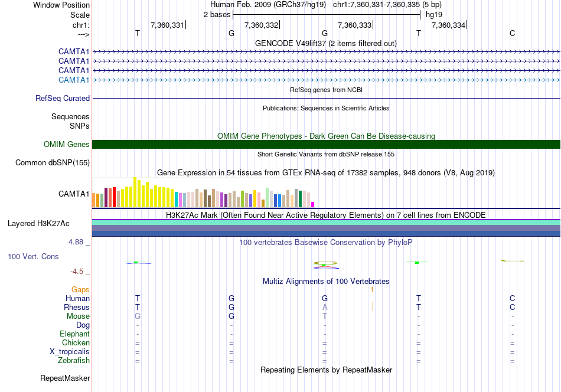This screenshot has height=392, width=561.
Task: Click the chr1:7,360,331-7,360,335 position text
Action: point(387,5)
